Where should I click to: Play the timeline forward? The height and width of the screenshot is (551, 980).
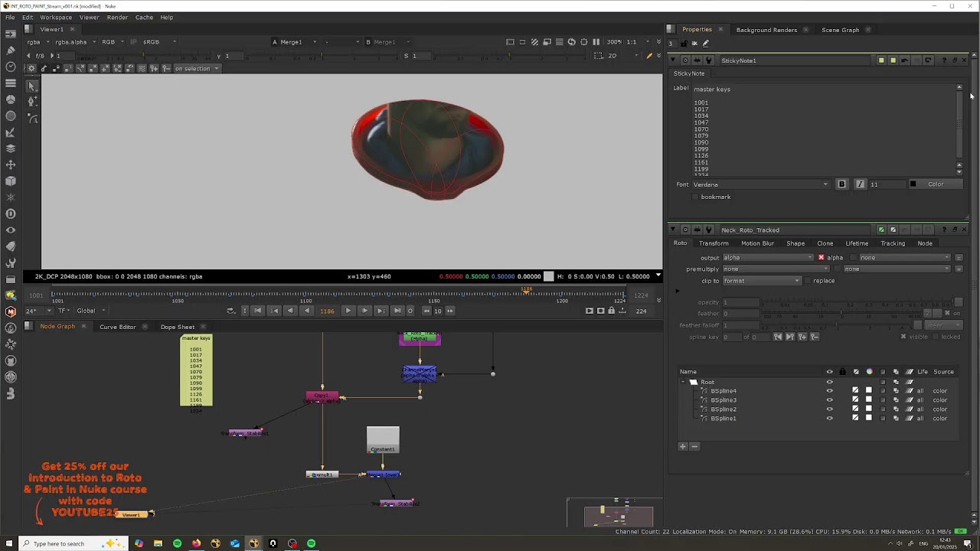tap(348, 311)
